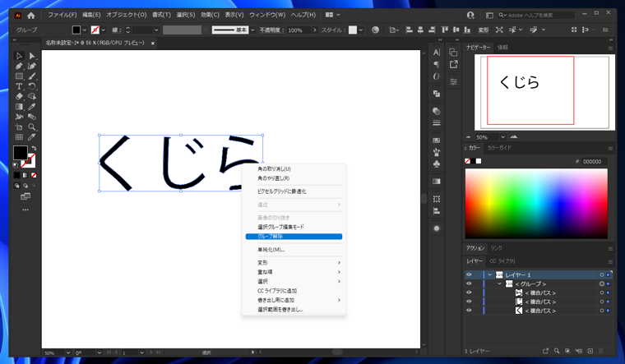Click horizontal align center icon

click(x=420, y=30)
